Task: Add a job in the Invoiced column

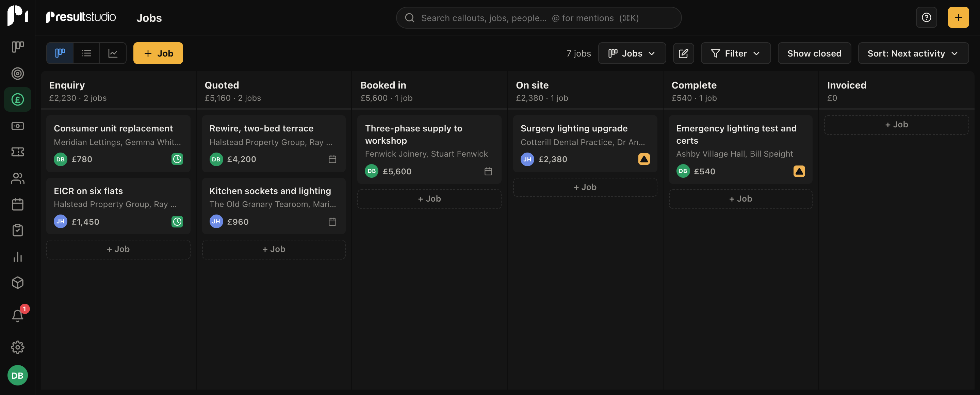Action: (896, 125)
